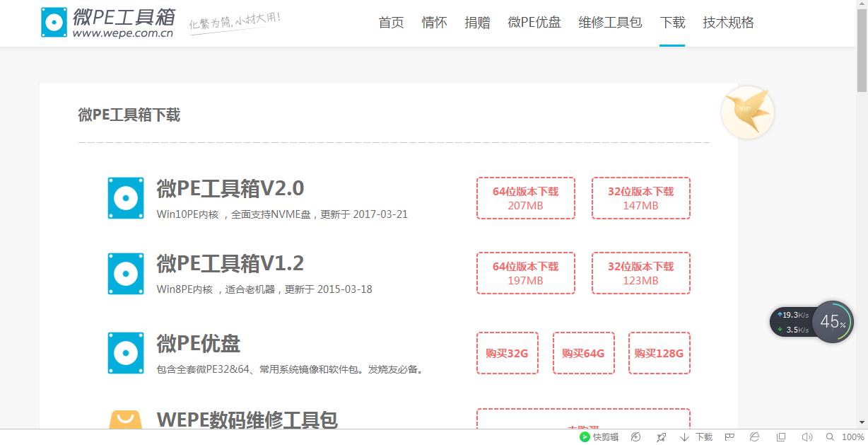Download V2.0 64位版本 207MB
Screen dimensions: 868x445
525,198
